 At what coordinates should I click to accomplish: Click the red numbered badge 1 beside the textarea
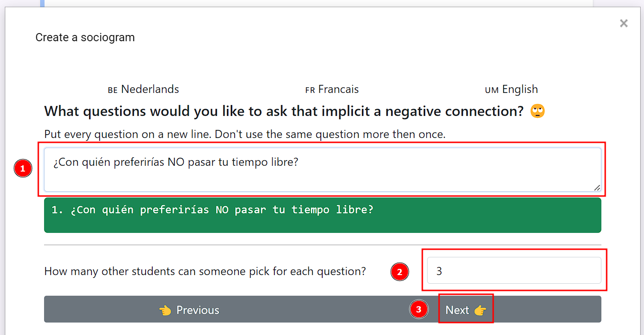[x=23, y=168]
